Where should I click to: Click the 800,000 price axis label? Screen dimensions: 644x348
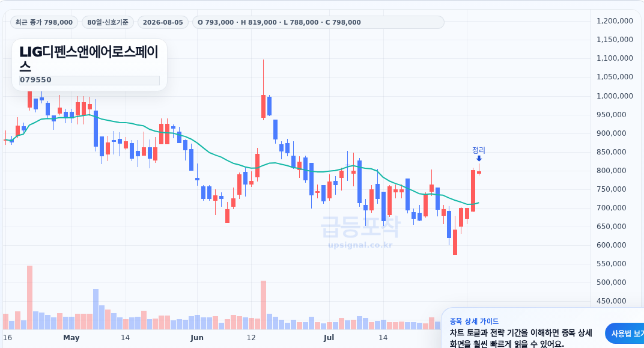(x=612, y=171)
